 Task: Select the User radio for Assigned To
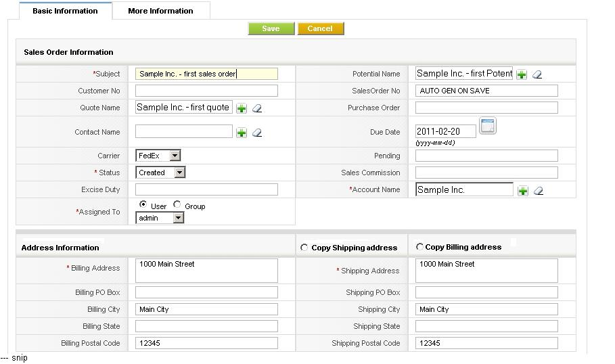click(143, 204)
